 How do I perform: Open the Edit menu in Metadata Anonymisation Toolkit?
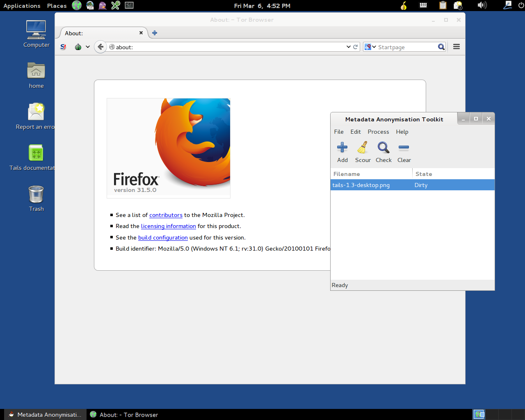tap(356, 132)
